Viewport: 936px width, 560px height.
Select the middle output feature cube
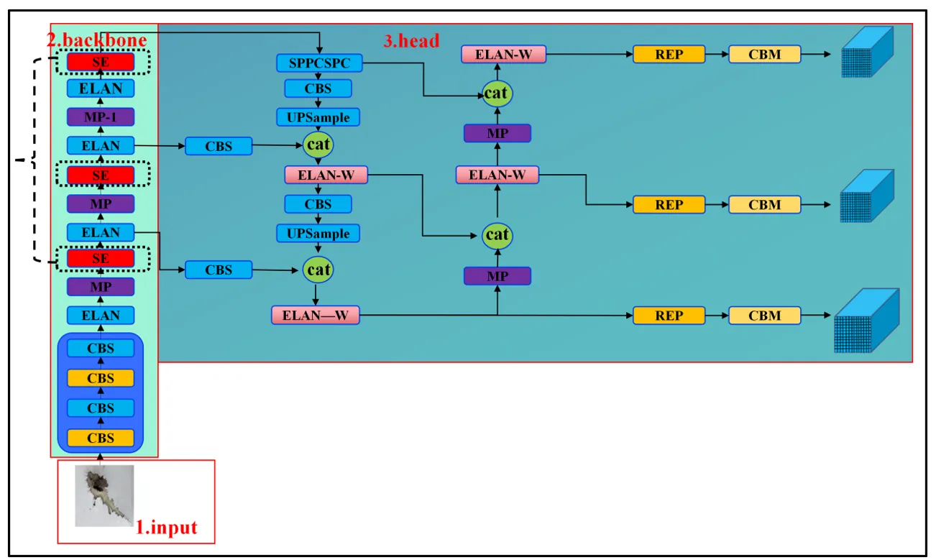(x=867, y=197)
